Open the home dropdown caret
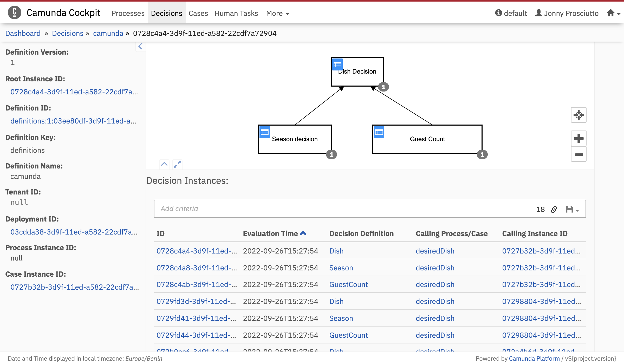The height and width of the screenshot is (364, 624). click(619, 14)
